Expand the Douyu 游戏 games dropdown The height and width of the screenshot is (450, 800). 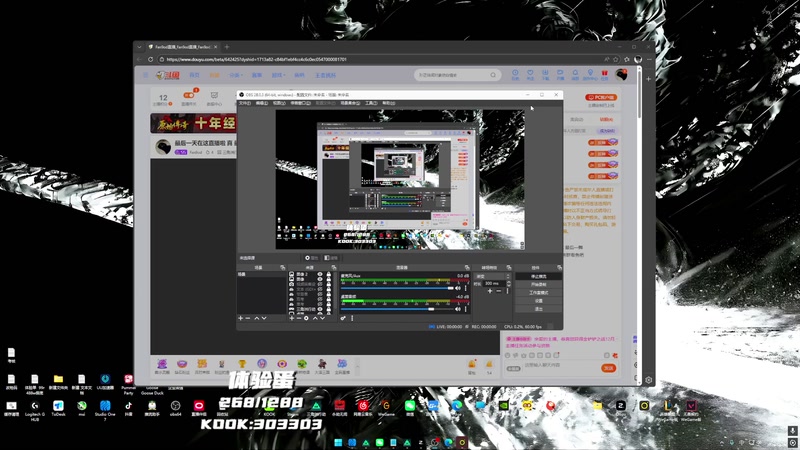pyautogui.click(x=278, y=75)
